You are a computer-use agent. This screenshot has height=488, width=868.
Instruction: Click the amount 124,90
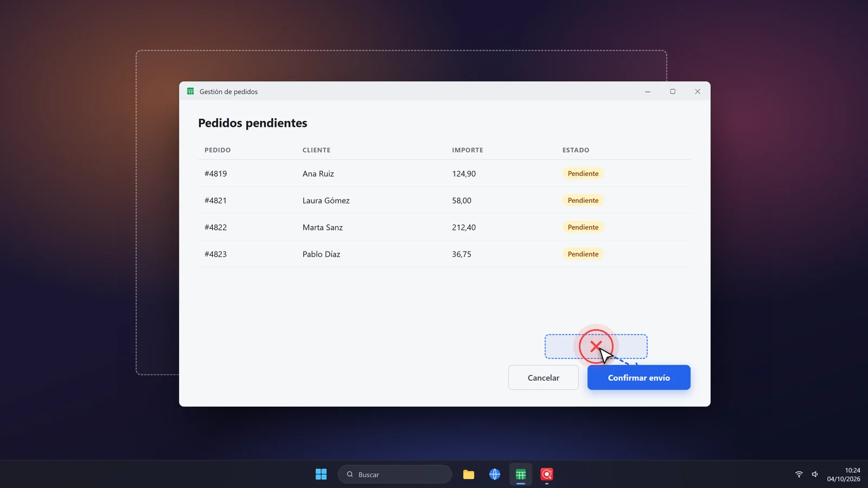coord(464,174)
